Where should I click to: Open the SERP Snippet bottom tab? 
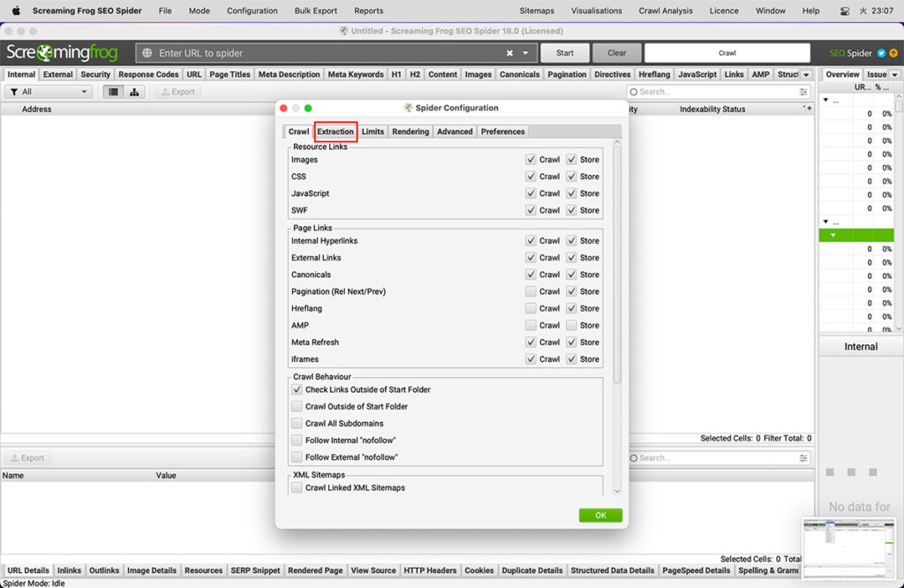point(255,570)
